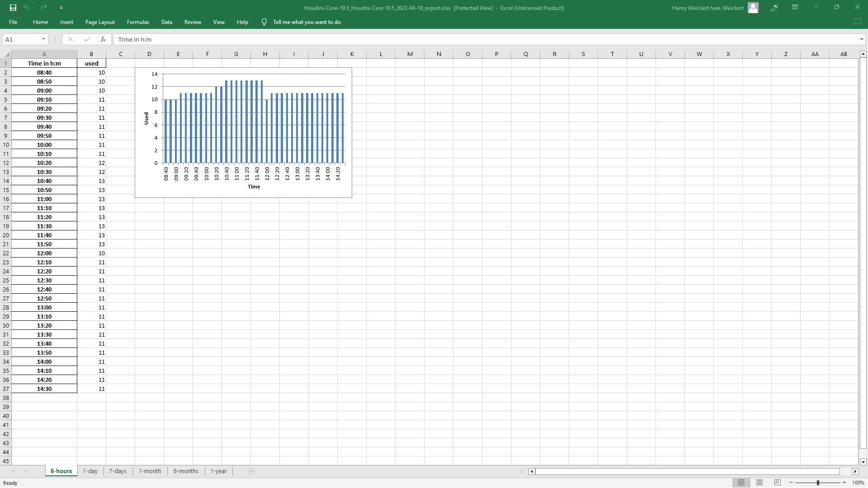868x488 pixels.
Task: Open the Formulas ribbon tab
Action: (x=138, y=22)
